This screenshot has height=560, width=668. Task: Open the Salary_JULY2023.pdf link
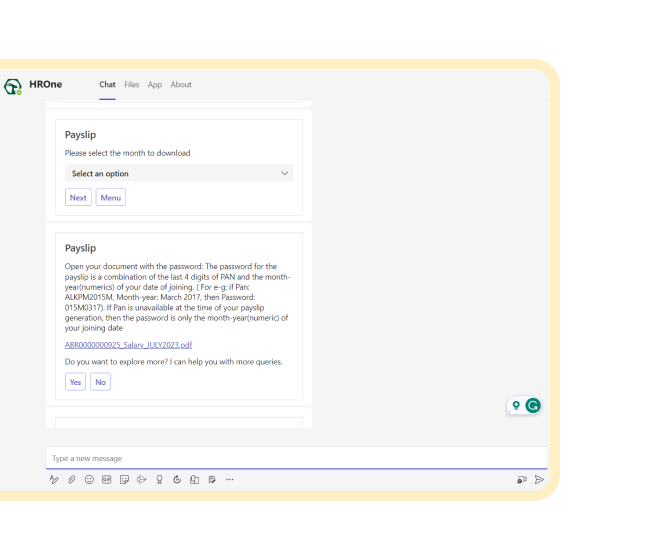(x=128, y=345)
